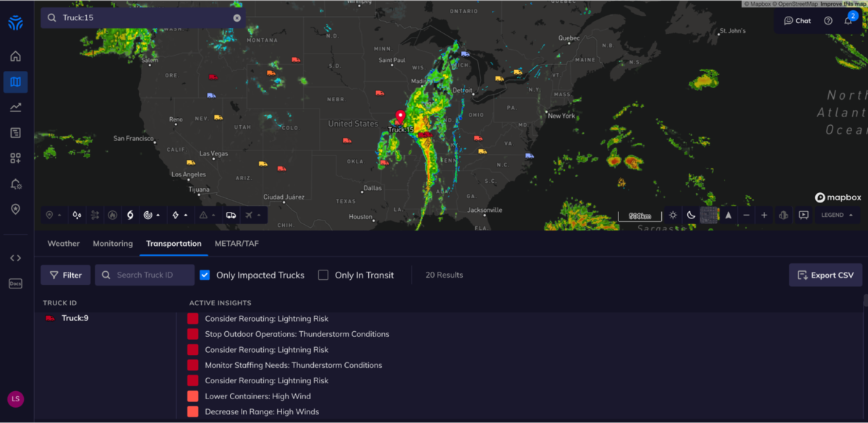
Task: Toggle the truck fleet layer icon
Action: point(231,215)
